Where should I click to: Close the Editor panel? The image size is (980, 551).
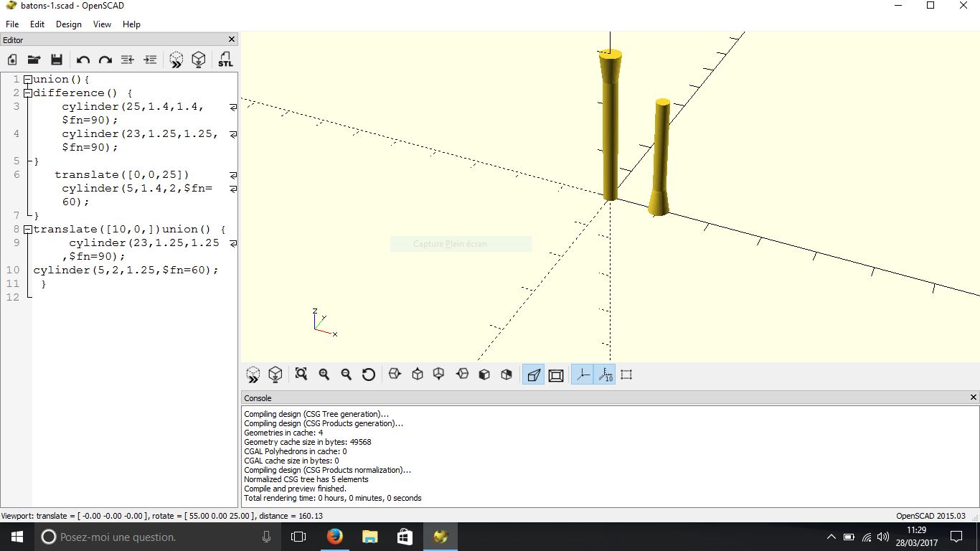[x=232, y=39]
